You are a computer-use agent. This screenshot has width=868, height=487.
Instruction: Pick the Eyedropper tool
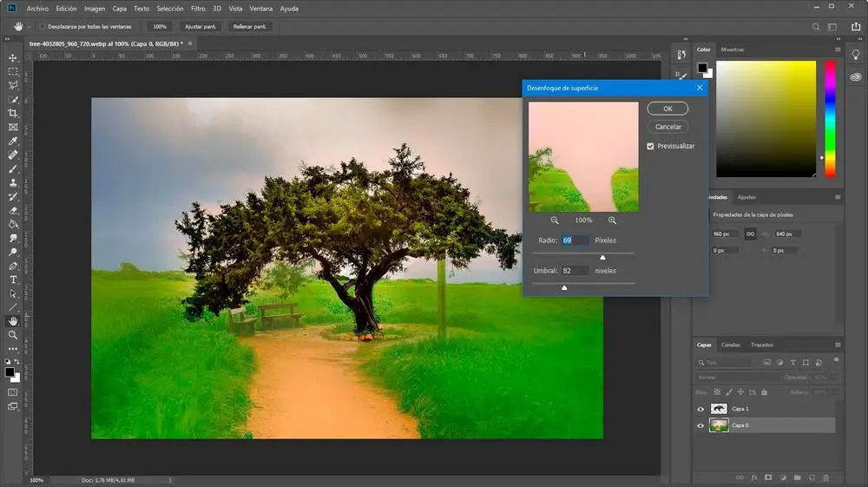pos(13,141)
